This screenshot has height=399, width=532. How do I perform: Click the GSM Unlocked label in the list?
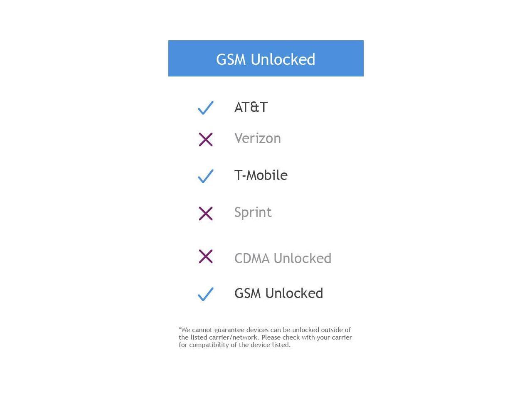pyautogui.click(x=278, y=293)
